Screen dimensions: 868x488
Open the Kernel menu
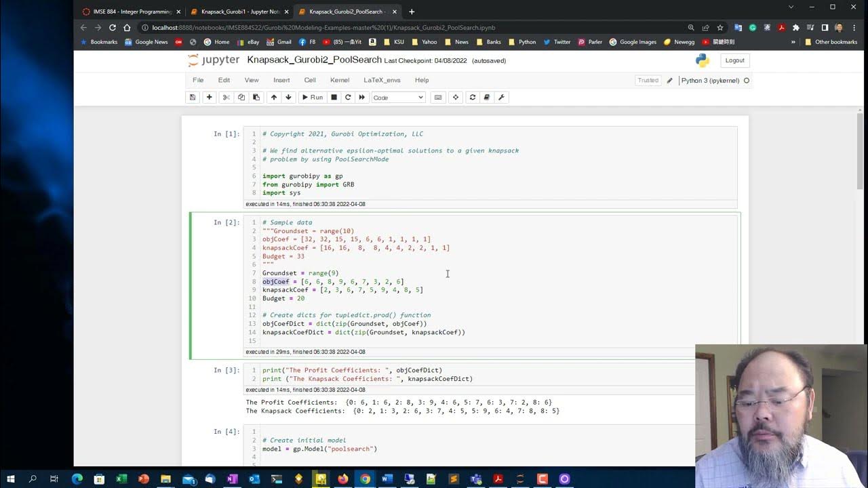click(340, 80)
